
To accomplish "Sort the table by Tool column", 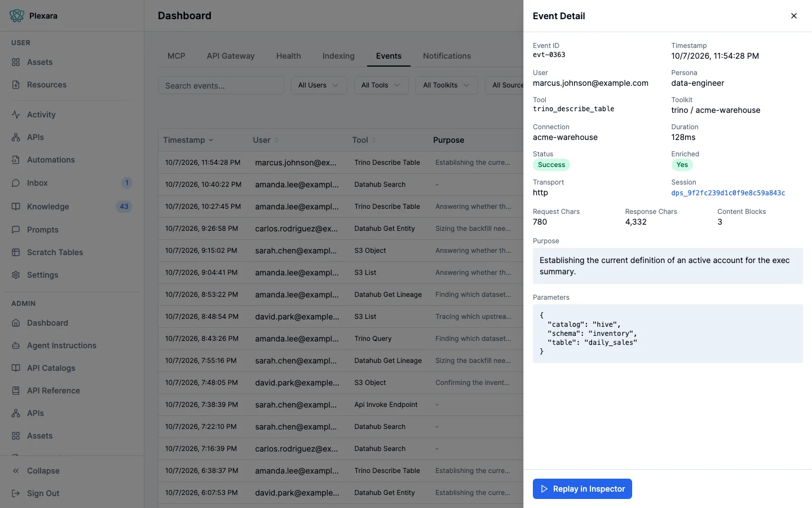I will tap(364, 140).
